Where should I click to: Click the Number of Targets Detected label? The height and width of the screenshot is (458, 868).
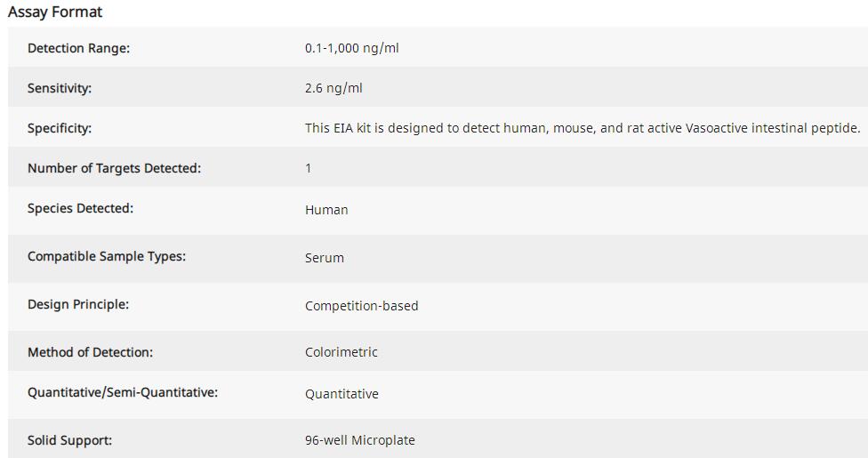[114, 168]
